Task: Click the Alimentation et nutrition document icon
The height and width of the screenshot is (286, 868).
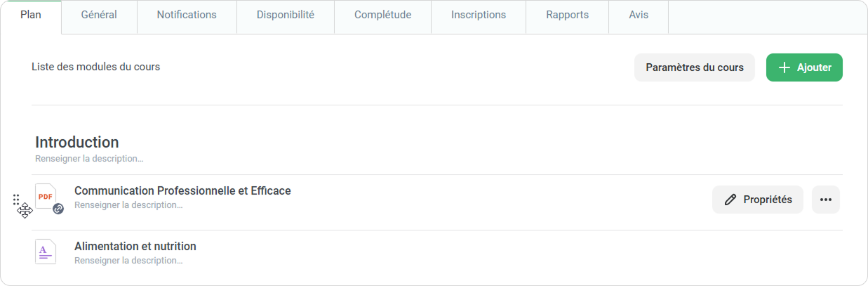Action: coord(45,252)
